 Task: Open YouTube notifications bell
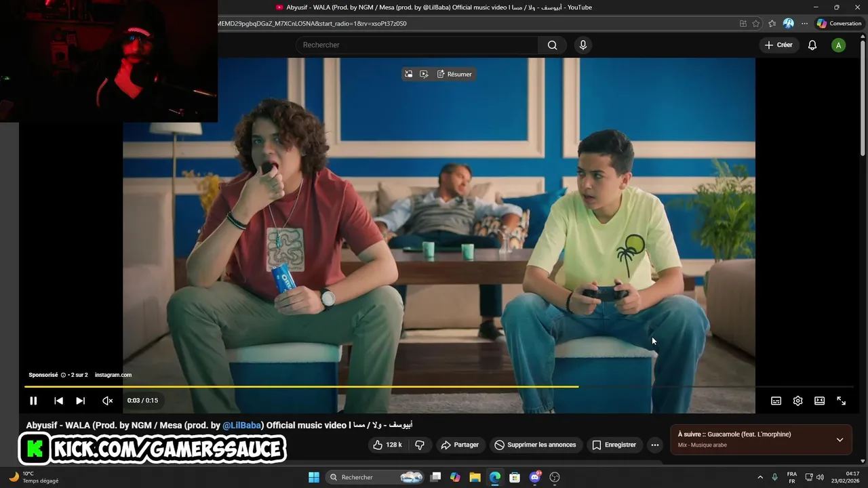coord(812,45)
